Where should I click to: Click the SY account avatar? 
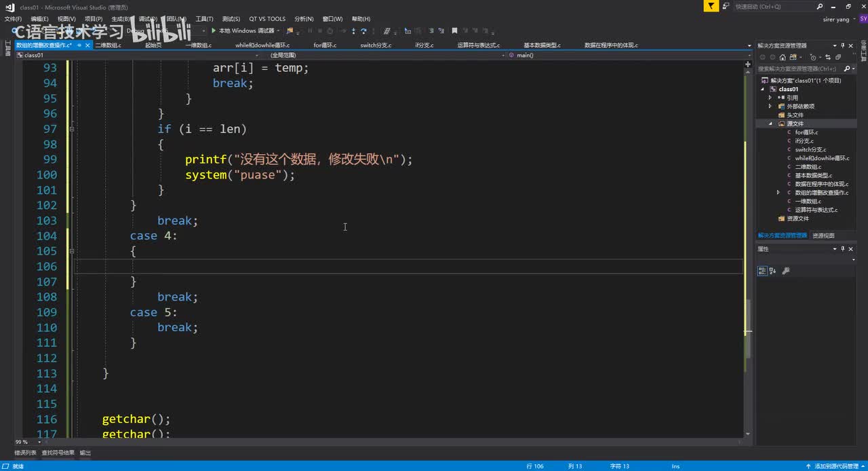click(x=863, y=19)
